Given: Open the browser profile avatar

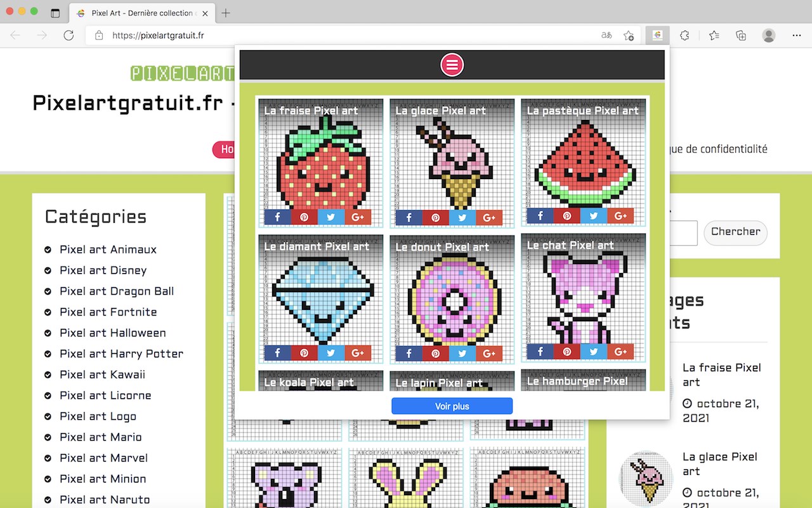Looking at the screenshot, I should [769, 36].
